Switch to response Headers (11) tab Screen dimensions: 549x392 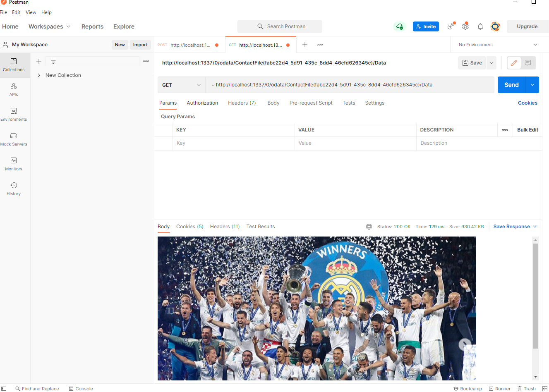[x=225, y=227]
